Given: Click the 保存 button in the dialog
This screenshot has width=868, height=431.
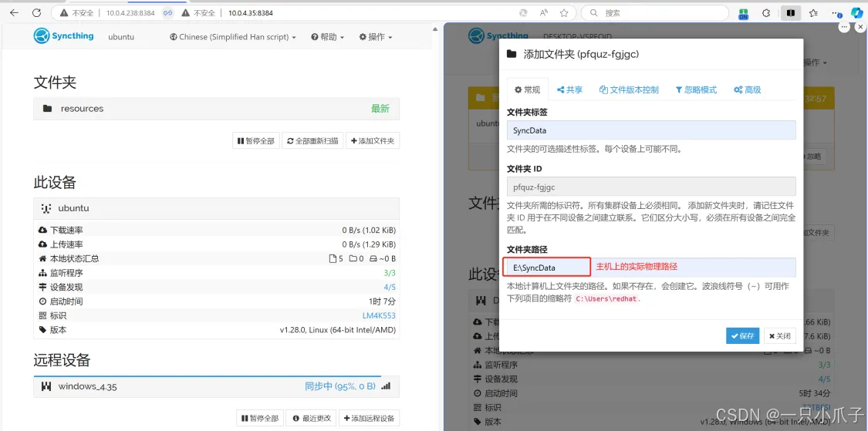Looking at the screenshot, I should (742, 335).
